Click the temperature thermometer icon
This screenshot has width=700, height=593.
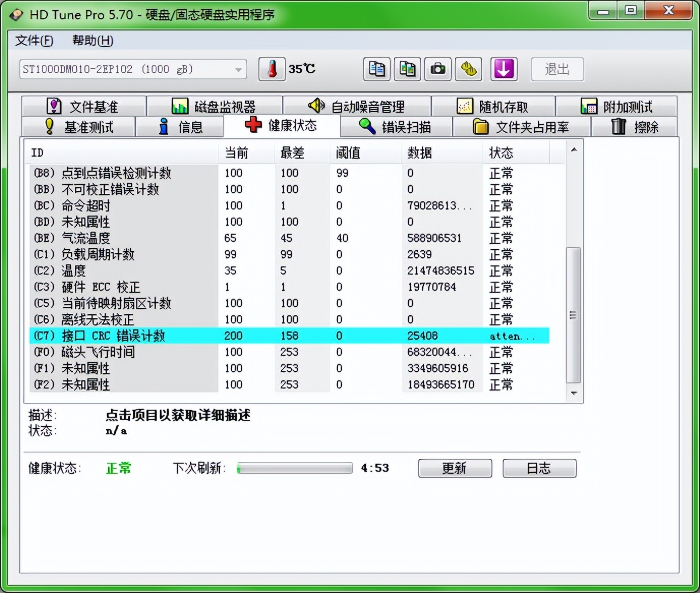pyautogui.click(x=272, y=69)
